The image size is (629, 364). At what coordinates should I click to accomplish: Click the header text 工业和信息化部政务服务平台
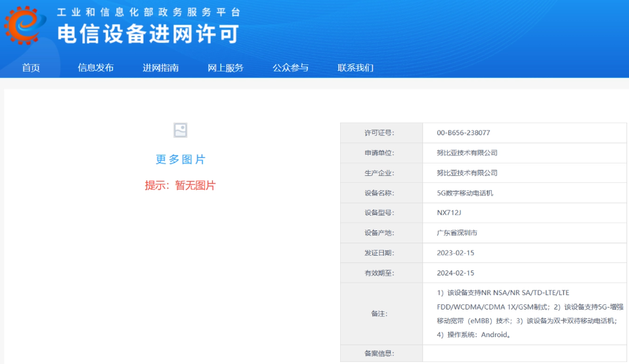pos(148,12)
